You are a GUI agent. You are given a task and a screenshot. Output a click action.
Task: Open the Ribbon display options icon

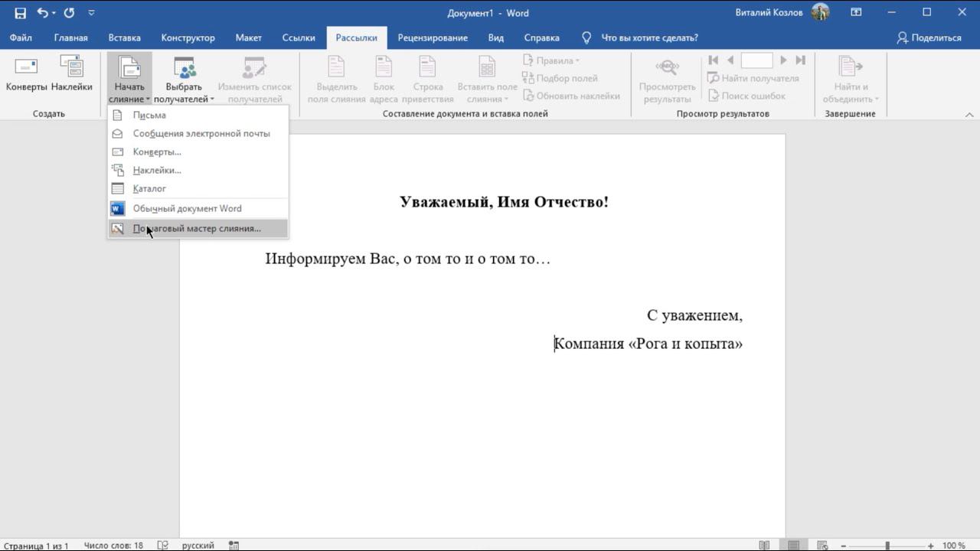coord(856,12)
